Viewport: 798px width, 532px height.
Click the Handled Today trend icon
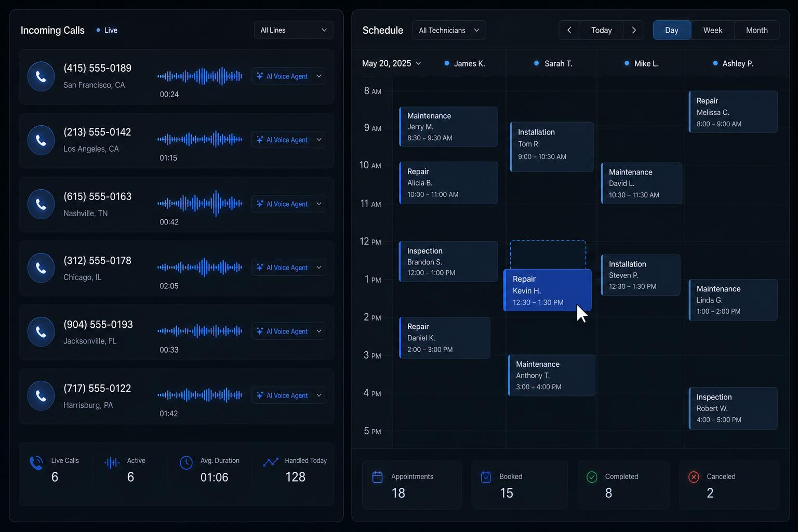coord(271,462)
